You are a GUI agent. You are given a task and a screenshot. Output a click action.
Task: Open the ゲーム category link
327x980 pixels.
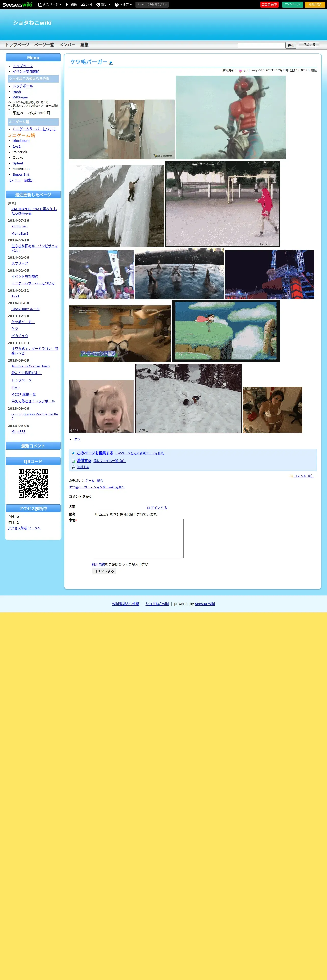click(90, 481)
